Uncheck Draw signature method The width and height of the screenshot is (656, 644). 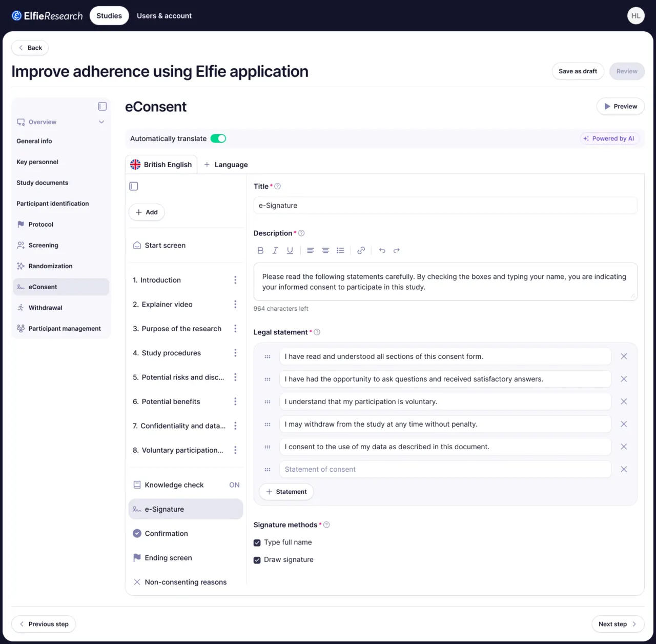coord(257,560)
